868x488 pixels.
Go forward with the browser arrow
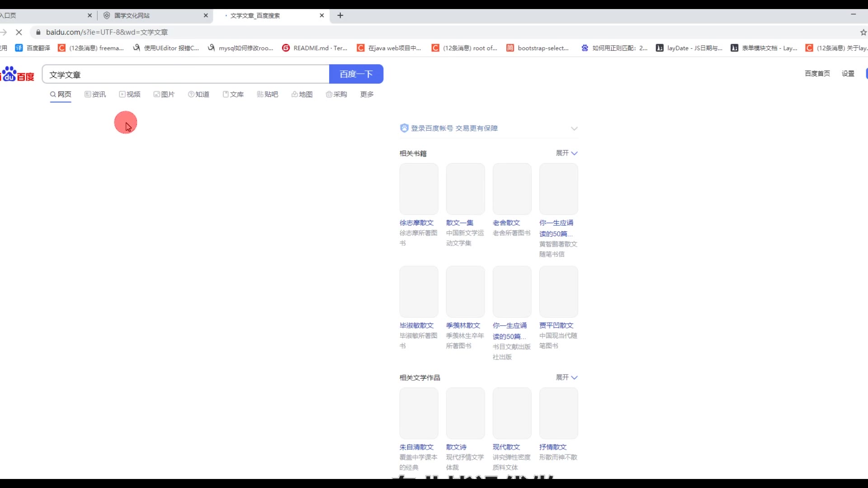click(4, 32)
